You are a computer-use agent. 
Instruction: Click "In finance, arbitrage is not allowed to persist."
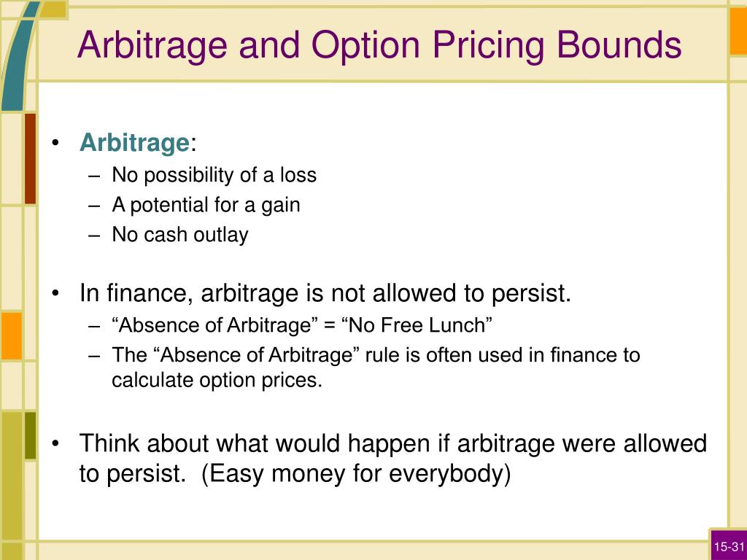(325, 293)
